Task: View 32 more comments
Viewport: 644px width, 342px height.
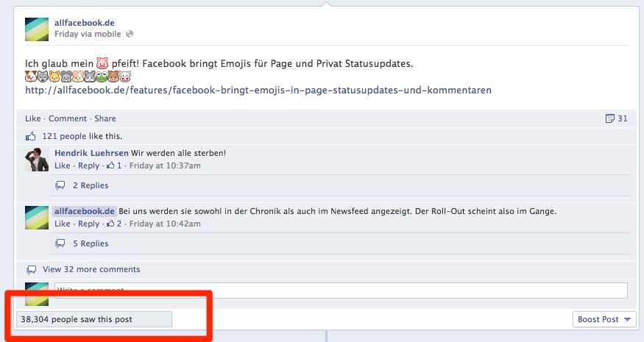Action: tap(91, 270)
